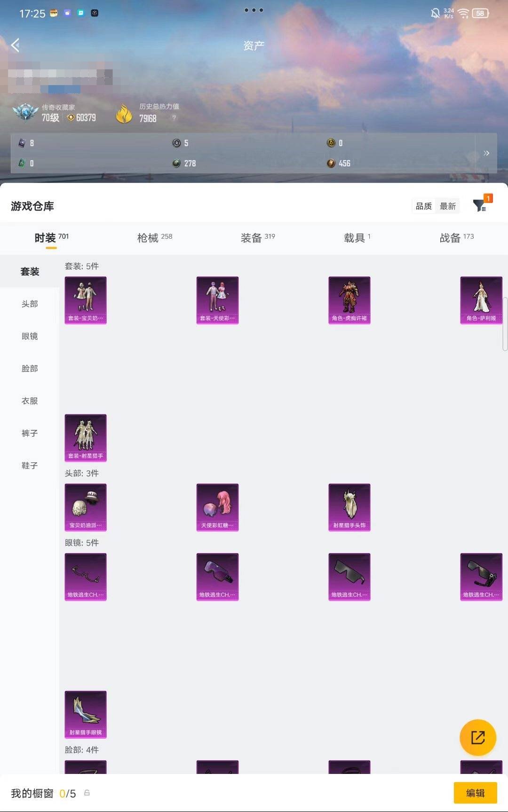This screenshot has width=508, height=812.
Task: Open the 射星猎手眼镜 item
Action: click(86, 715)
